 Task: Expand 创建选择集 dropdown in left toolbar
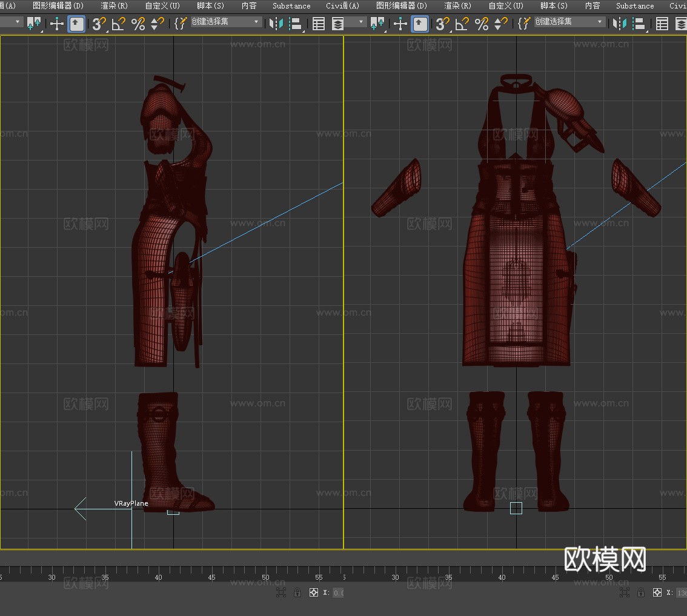click(256, 21)
